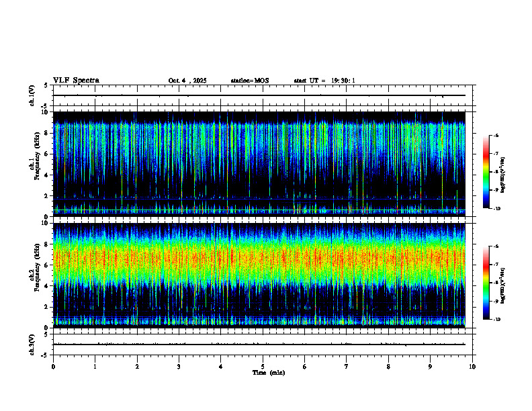This screenshot has width=532, height=411.
Task: Click the "station=MOS" header text
Action: [x=250, y=81]
